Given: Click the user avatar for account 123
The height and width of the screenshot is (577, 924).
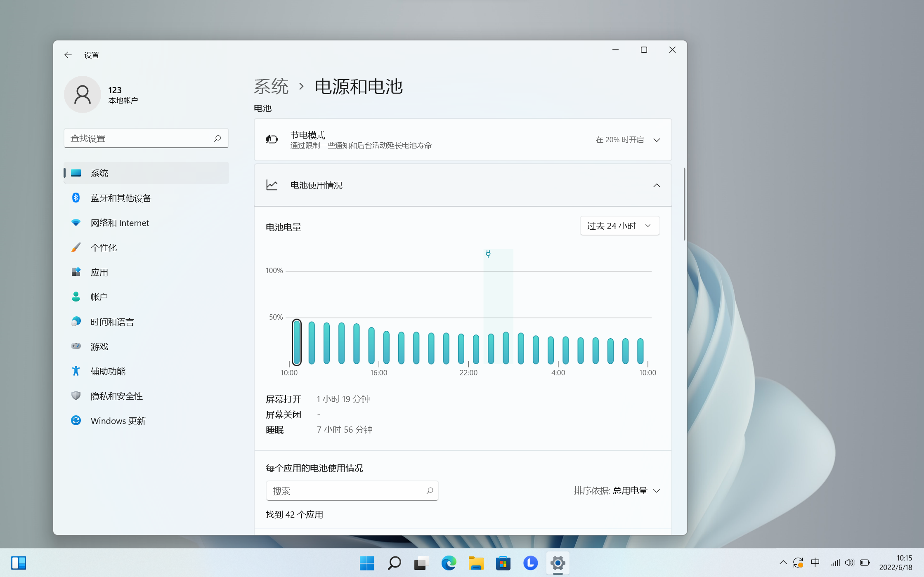Looking at the screenshot, I should 83,94.
